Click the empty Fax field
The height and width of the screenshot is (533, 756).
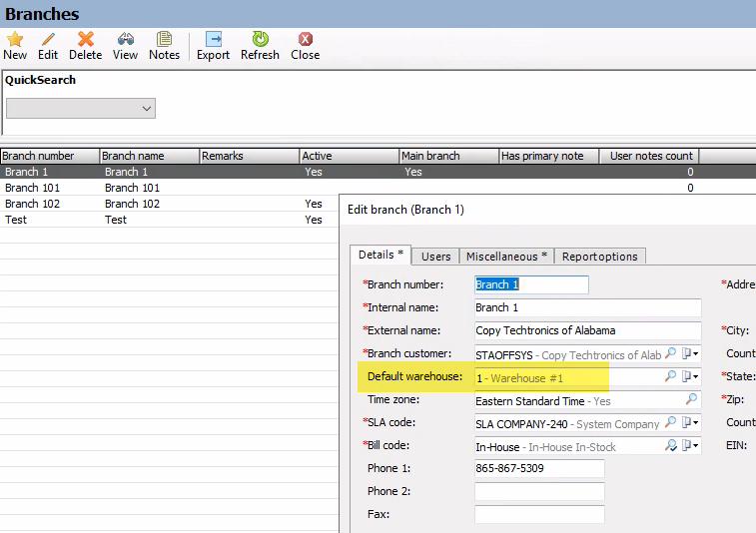[x=539, y=514]
